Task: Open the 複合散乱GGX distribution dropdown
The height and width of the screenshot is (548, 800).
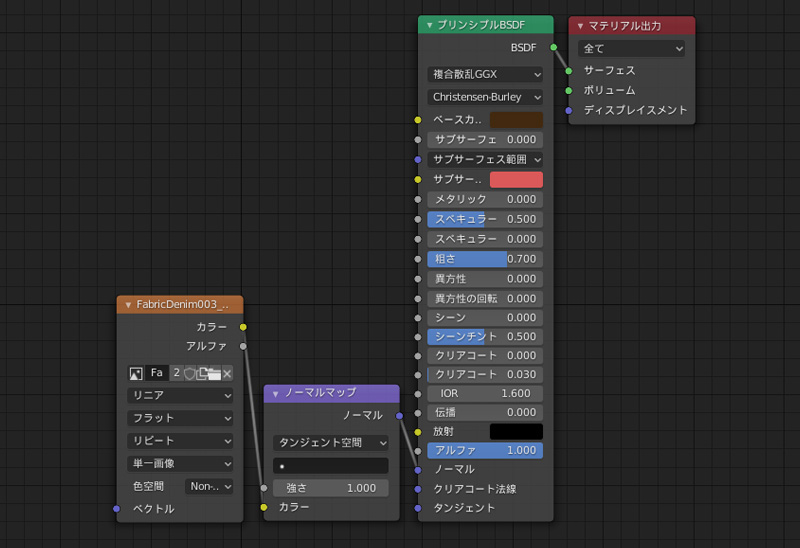Action: (485, 75)
